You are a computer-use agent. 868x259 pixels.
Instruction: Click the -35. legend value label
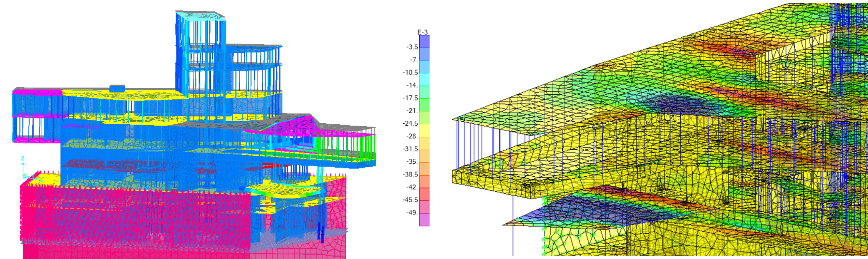pos(412,162)
